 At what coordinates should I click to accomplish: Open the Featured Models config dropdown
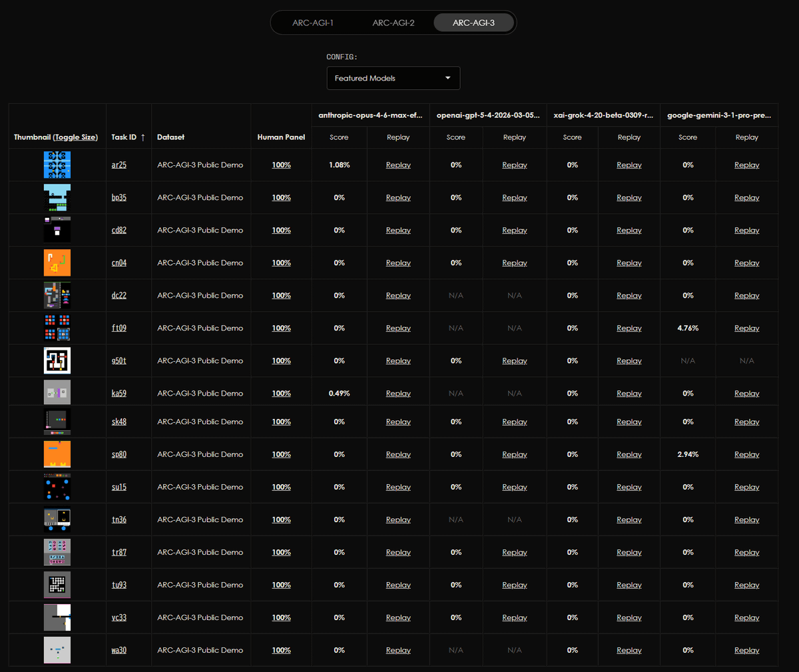pyautogui.click(x=393, y=78)
